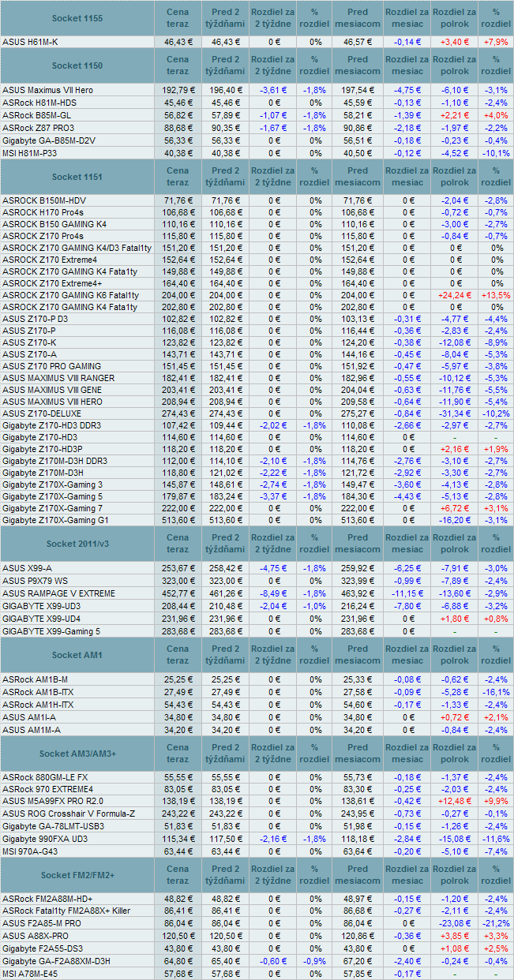This screenshot has height=980, width=514.
Task: Select MSI 970A-G43 product name
Action: (31, 851)
